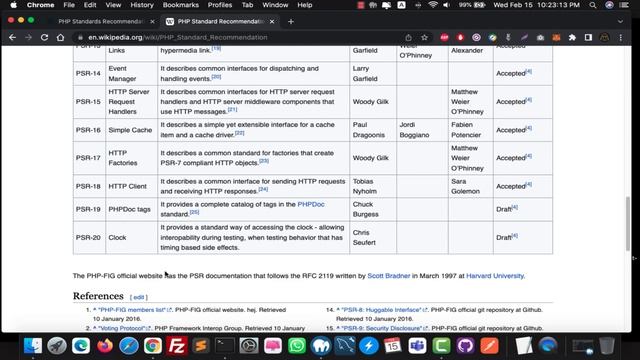Toggle Chrome side panel

pyautogui.click(x=588, y=38)
